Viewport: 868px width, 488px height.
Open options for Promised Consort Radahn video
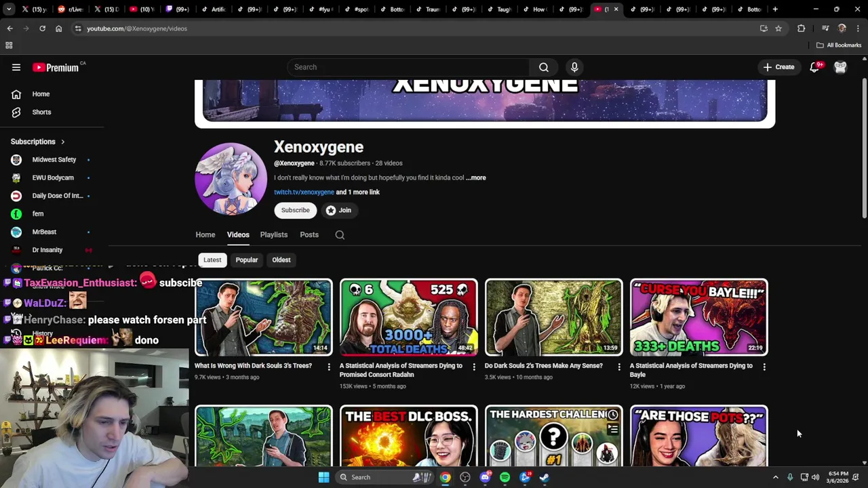point(474,367)
